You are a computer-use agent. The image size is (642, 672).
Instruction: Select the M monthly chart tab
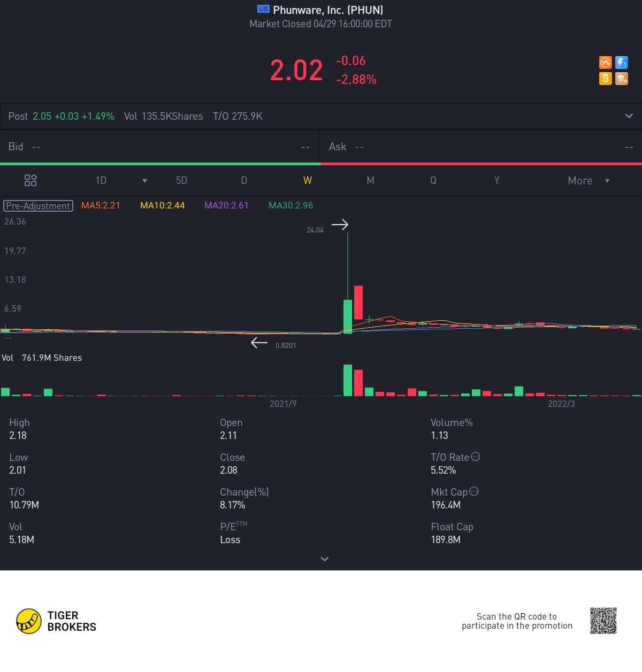[370, 181]
